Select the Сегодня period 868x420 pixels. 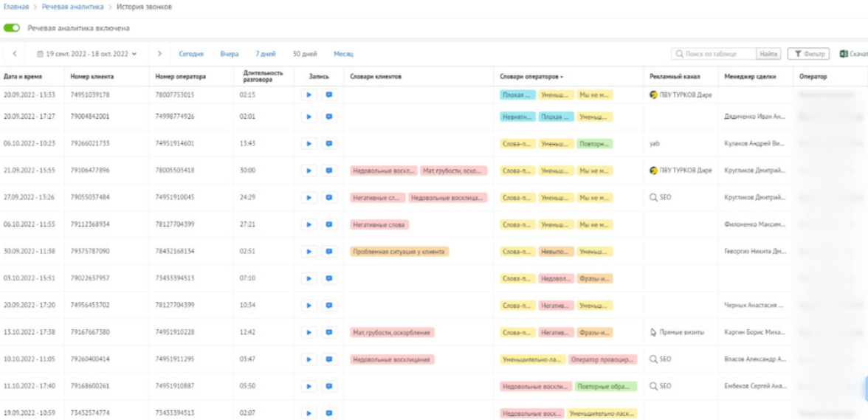(191, 54)
